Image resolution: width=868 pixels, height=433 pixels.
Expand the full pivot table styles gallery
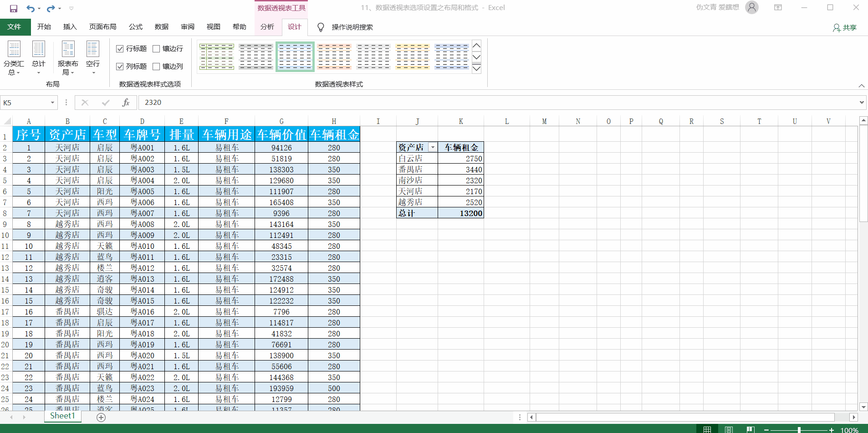point(477,68)
